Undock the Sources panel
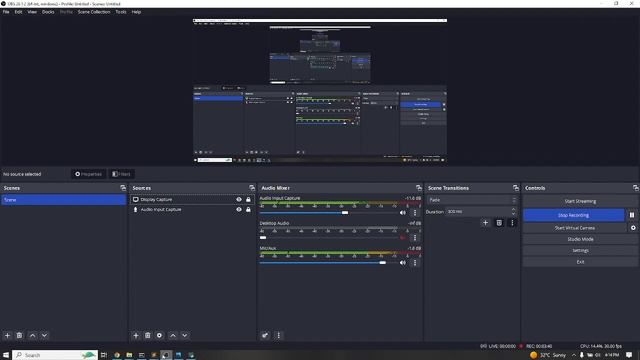This screenshot has height=360, width=640. (252, 188)
